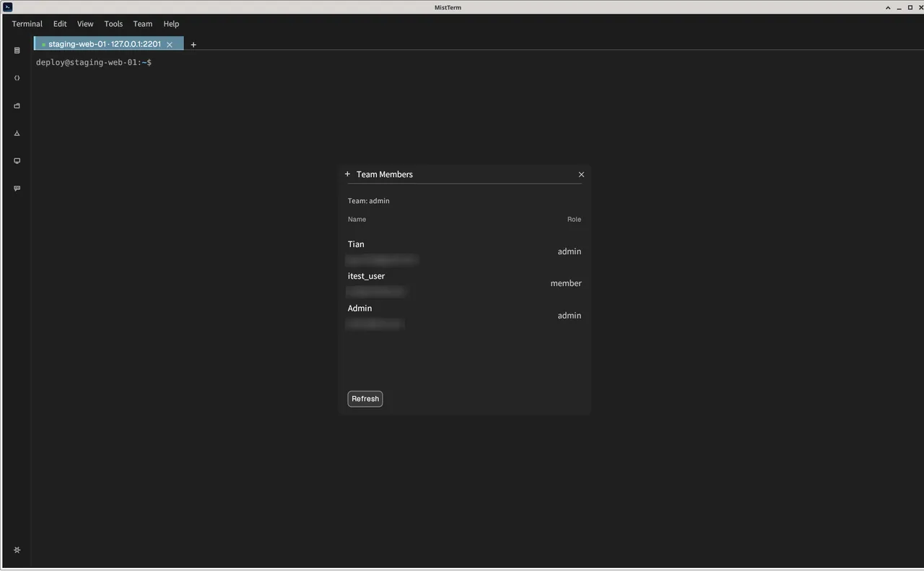924x578 pixels.
Task: Click the Refresh button
Action: (365, 399)
